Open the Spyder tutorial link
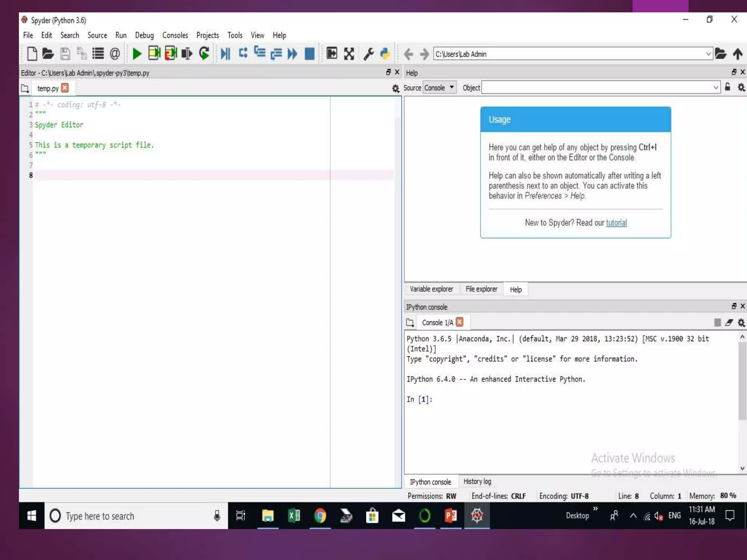Viewport: 747px width, 560px height. [616, 223]
